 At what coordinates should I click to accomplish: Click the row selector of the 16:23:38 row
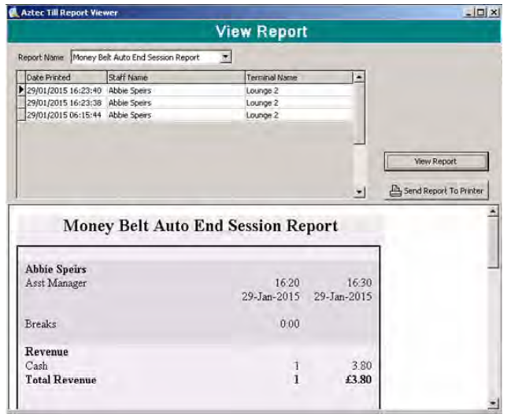click(21, 102)
